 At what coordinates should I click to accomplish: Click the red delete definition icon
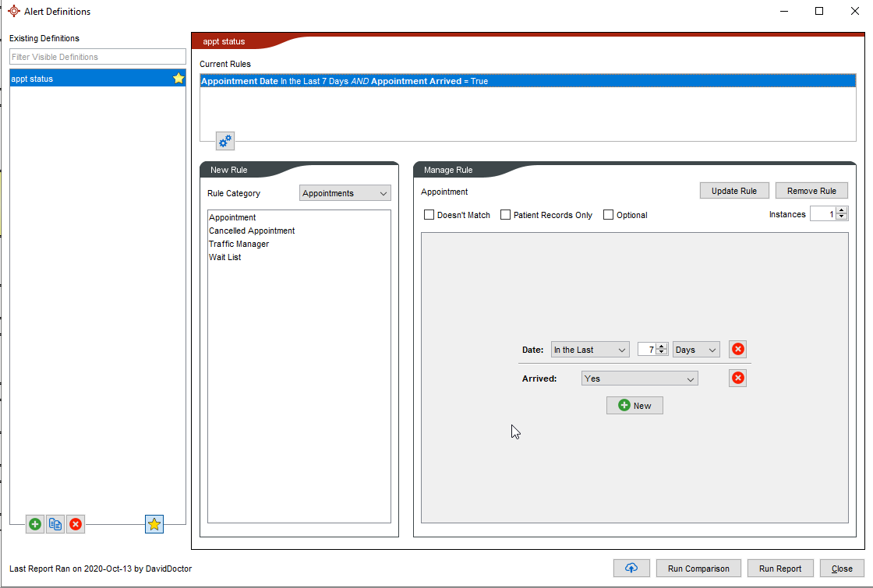(76, 524)
